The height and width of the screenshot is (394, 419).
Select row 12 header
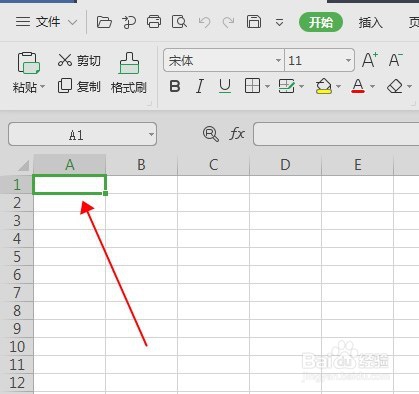pos(17,383)
